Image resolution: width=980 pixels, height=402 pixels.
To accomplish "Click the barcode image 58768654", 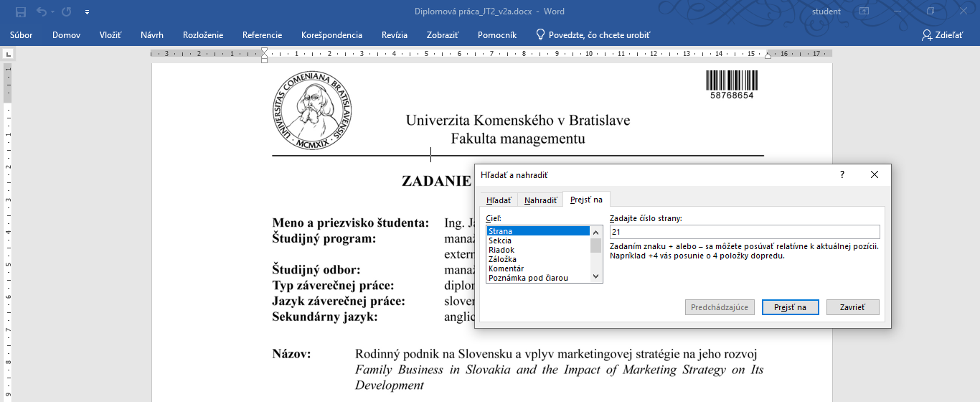I will coord(732,84).
